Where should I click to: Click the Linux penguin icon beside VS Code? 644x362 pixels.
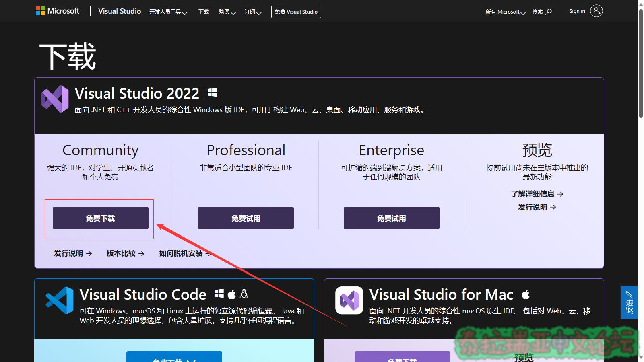pyautogui.click(x=244, y=294)
